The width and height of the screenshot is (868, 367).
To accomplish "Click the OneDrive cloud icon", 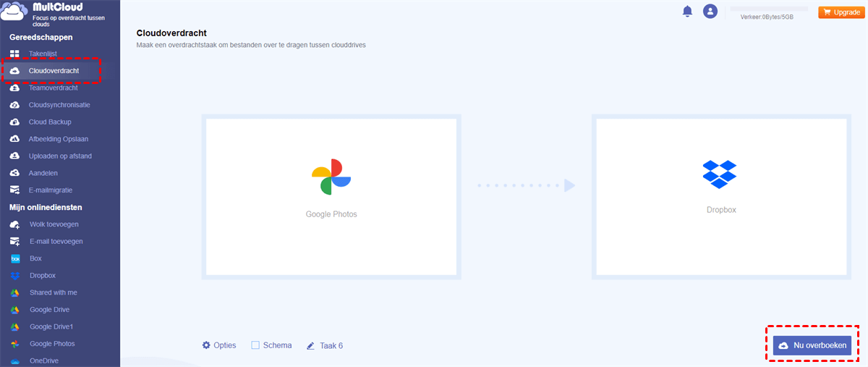I will [14, 360].
